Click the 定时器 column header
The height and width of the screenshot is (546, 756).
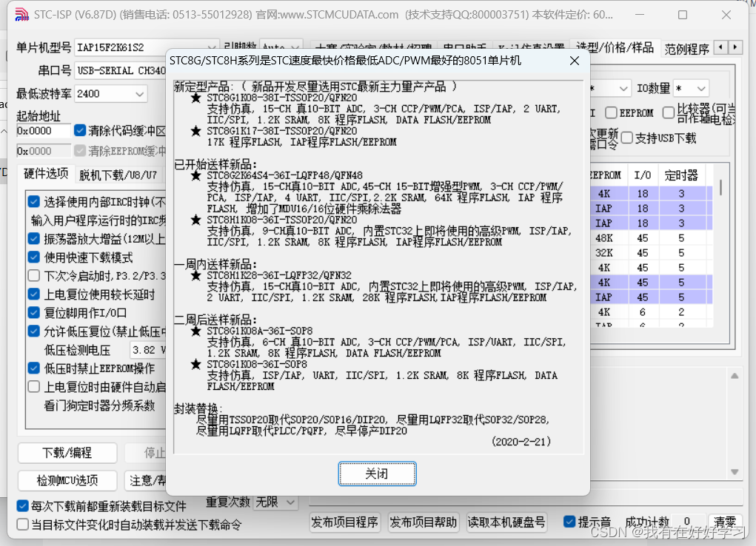681,175
